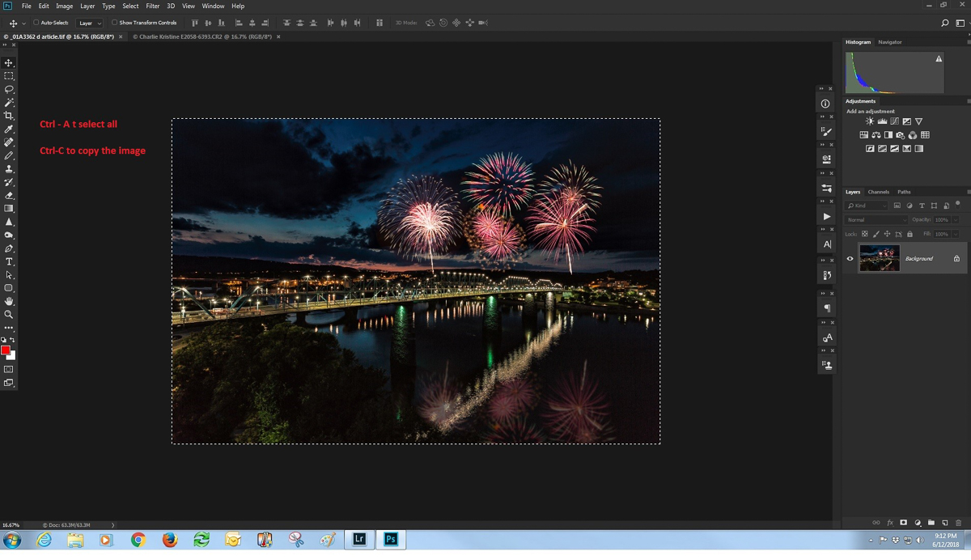The height and width of the screenshot is (560, 971).
Task: Select the Lasso tool
Action: coord(9,89)
